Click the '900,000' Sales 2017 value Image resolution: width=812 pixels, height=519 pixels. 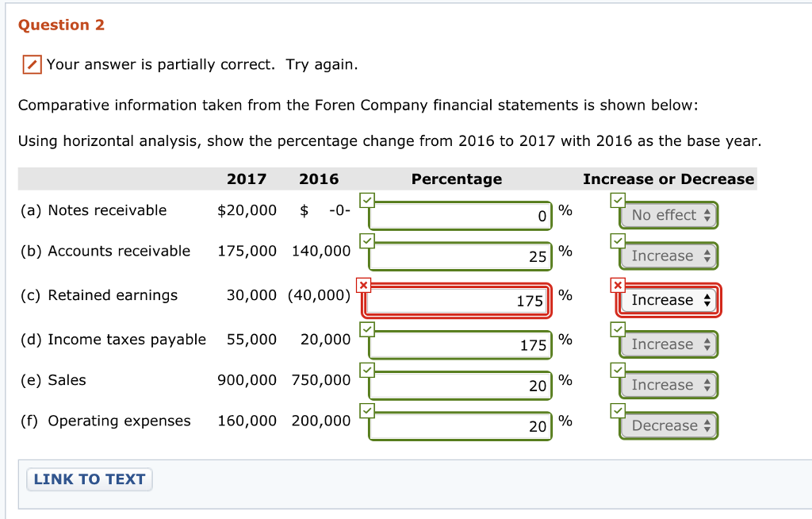pos(247,380)
